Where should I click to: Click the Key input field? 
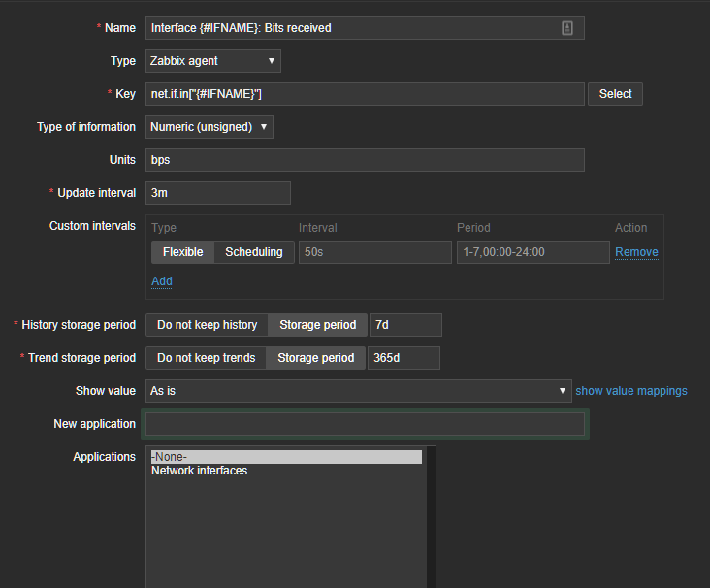point(365,94)
